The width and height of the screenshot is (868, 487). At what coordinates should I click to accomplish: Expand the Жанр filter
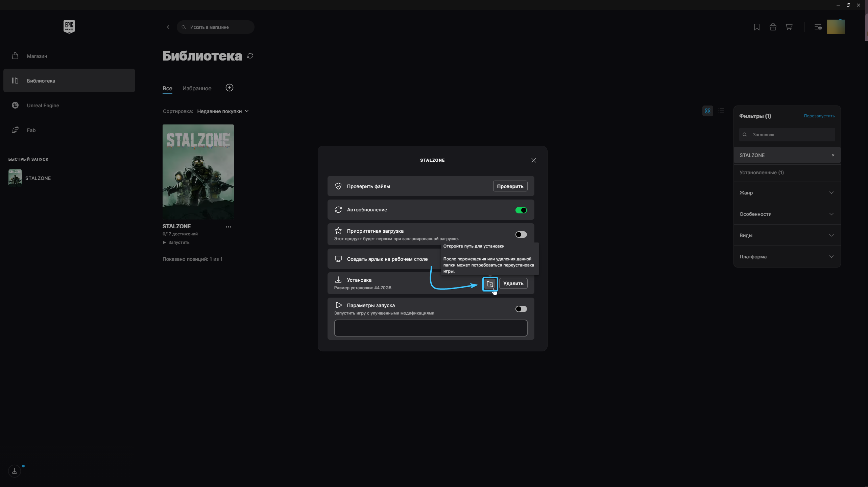point(787,193)
